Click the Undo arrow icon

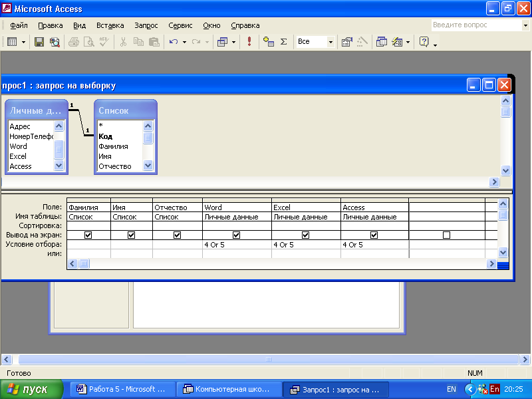click(174, 42)
